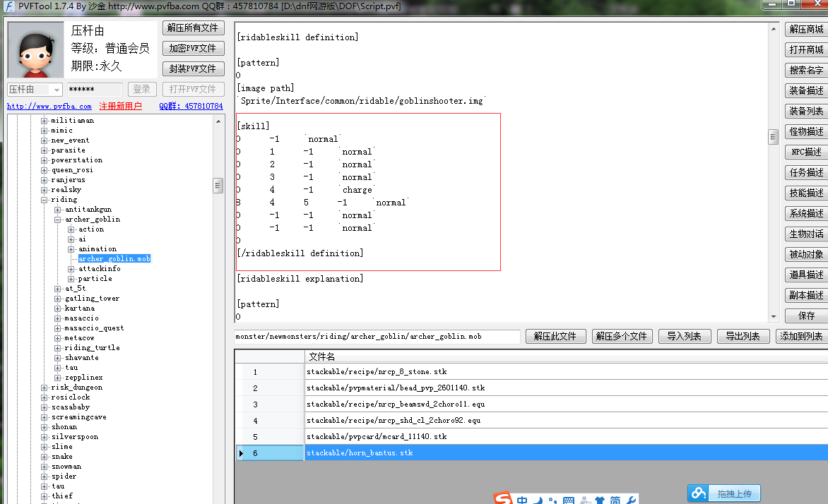The height and width of the screenshot is (504, 828).
Task: Click the Baidu cloud drag-upload widget icon
Action: point(699,493)
